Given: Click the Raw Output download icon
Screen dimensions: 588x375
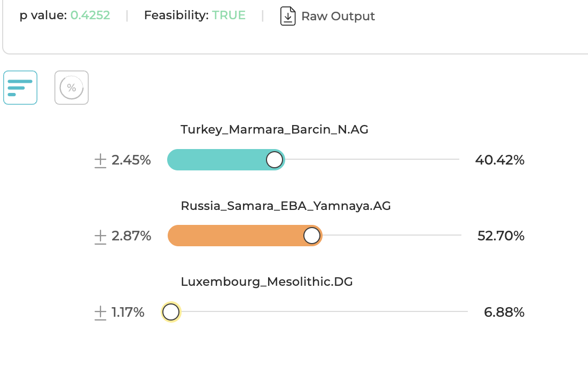Looking at the screenshot, I should 288,16.
